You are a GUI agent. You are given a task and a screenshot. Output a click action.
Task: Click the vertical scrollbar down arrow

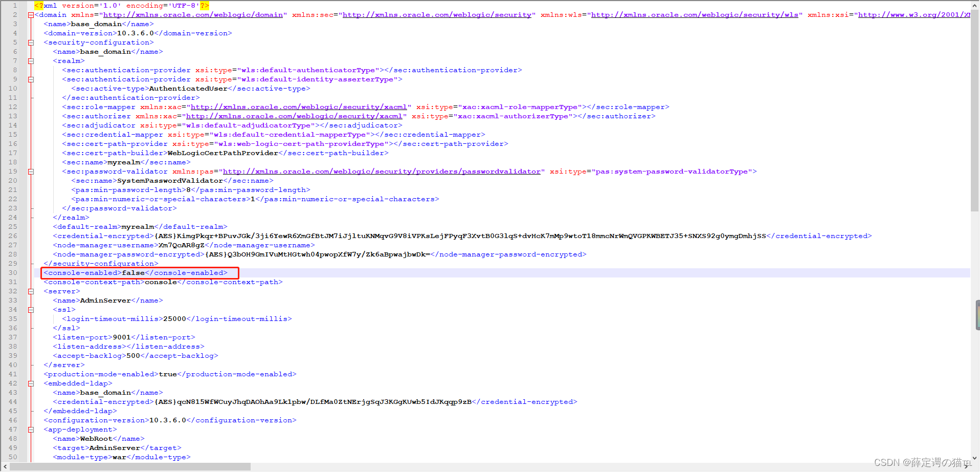[975, 459]
